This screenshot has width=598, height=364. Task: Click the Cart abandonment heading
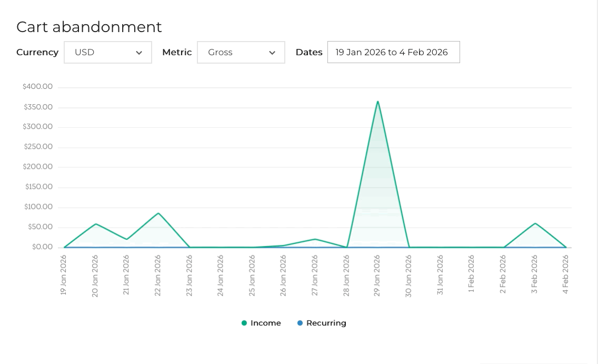pos(89,27)
